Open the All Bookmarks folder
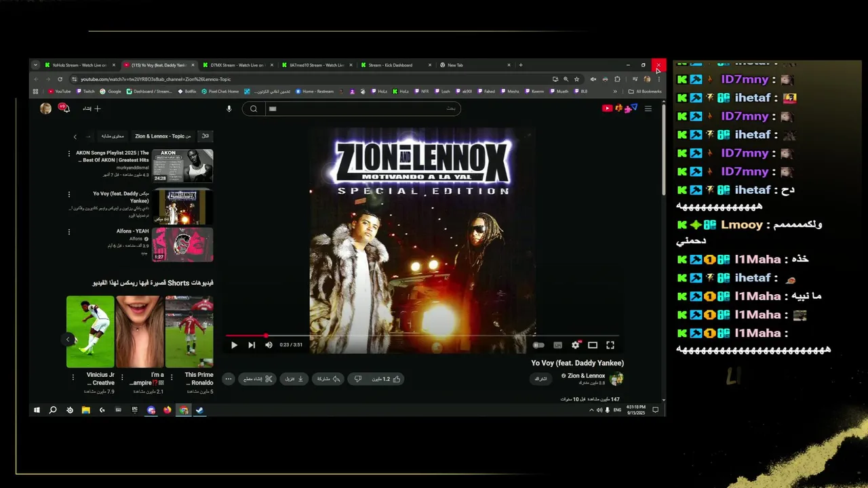The width and height of the screenshot is (868, 488). tap(645, 91)
